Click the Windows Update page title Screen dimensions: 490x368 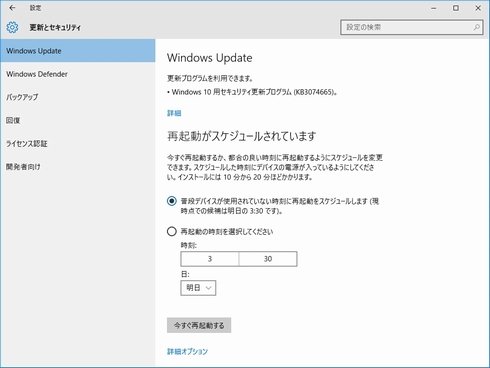tap(210, 58)
